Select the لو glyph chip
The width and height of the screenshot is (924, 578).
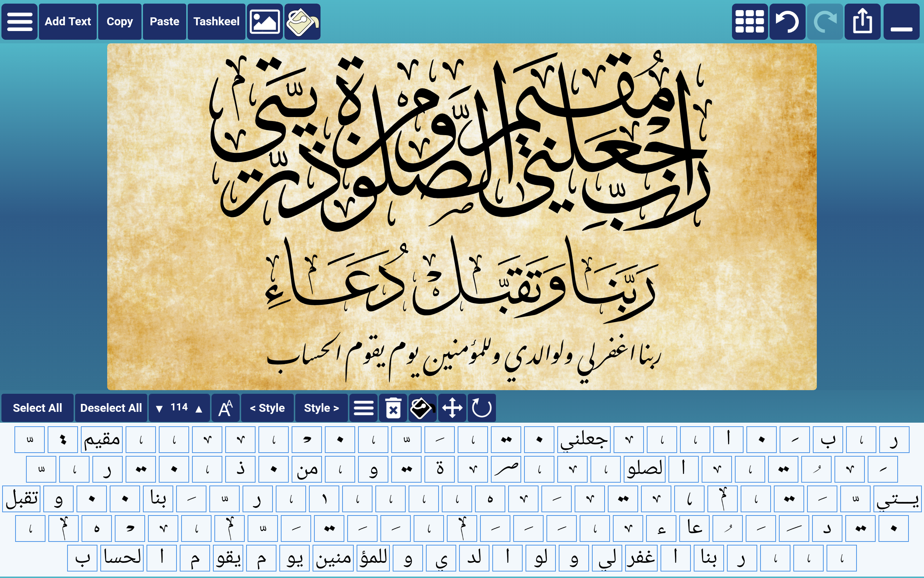[x=541, y=558]
